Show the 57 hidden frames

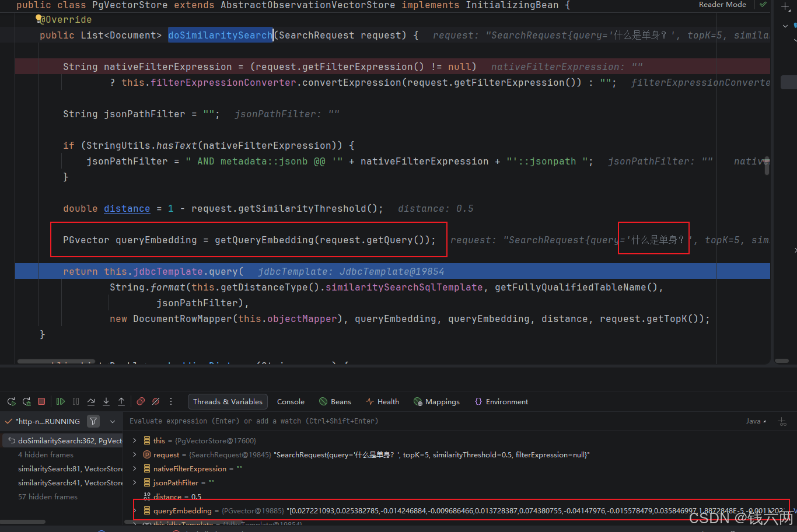47,496
